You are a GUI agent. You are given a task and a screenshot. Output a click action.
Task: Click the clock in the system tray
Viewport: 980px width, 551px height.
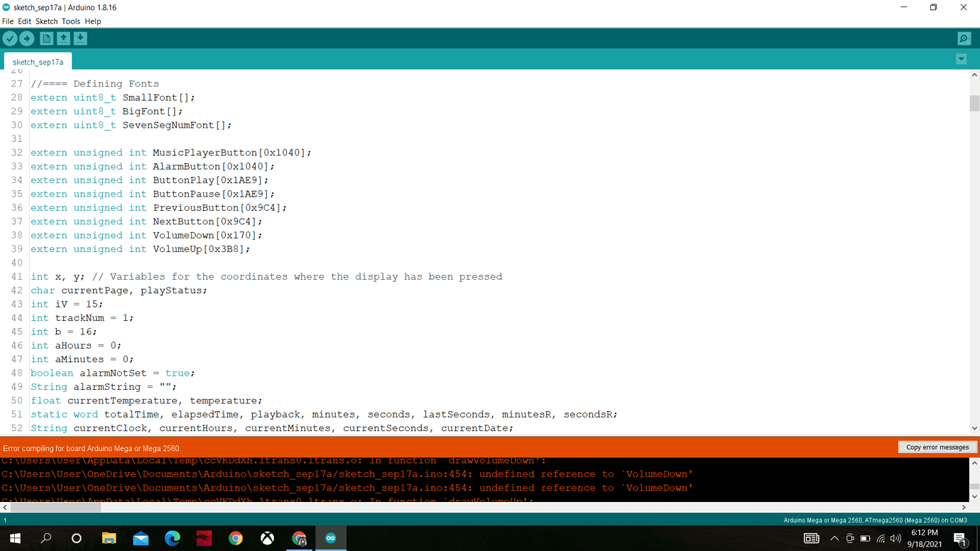925,538
